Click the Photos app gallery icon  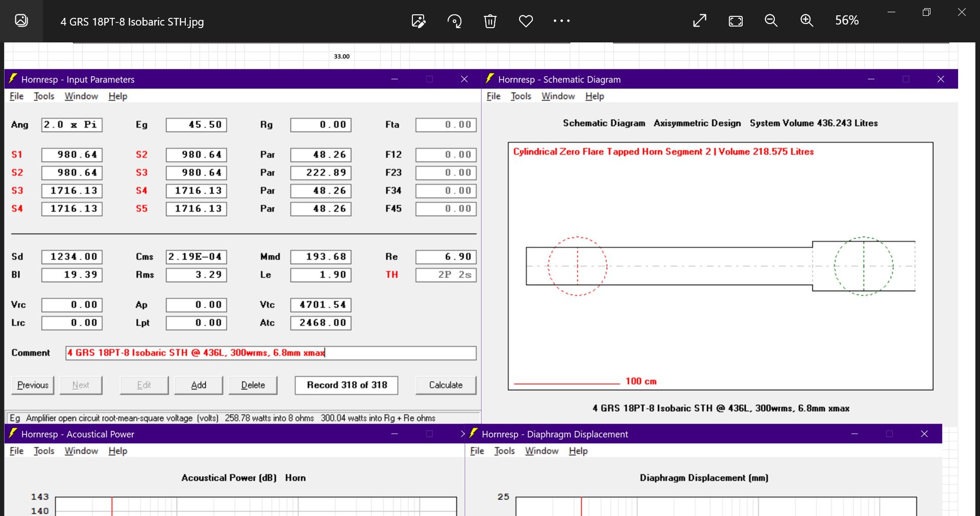point(21,20)
